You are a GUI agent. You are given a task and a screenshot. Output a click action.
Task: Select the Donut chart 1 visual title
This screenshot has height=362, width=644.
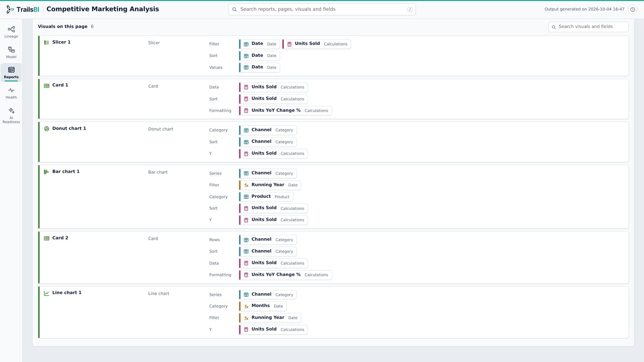click(69, 129)
